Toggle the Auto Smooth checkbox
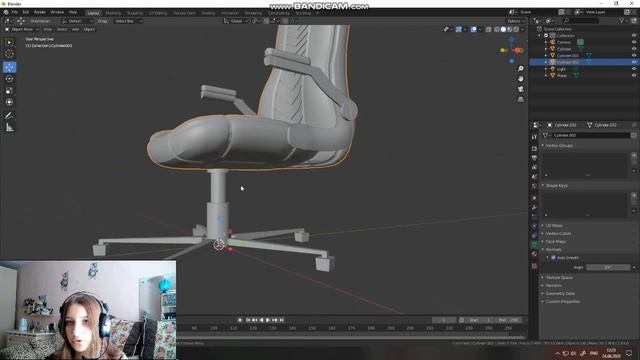 (x=553, y=258)
